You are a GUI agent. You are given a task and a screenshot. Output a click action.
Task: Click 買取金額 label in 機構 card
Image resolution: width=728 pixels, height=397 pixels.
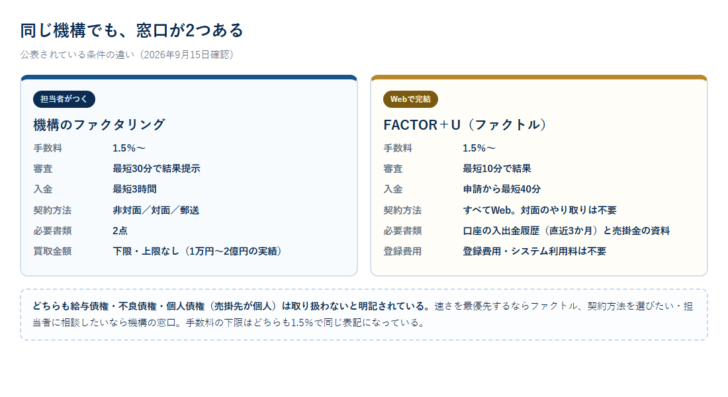tap(52, 251)
